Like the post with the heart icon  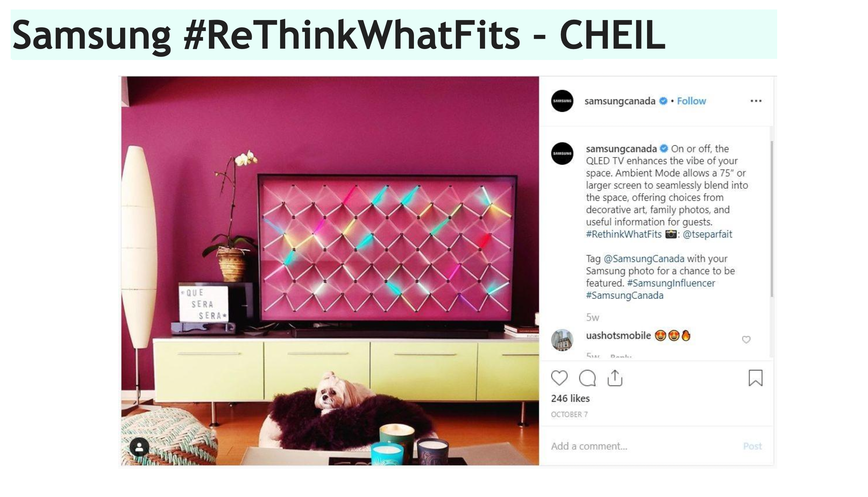pyautogui.click(x=559, y=378)
